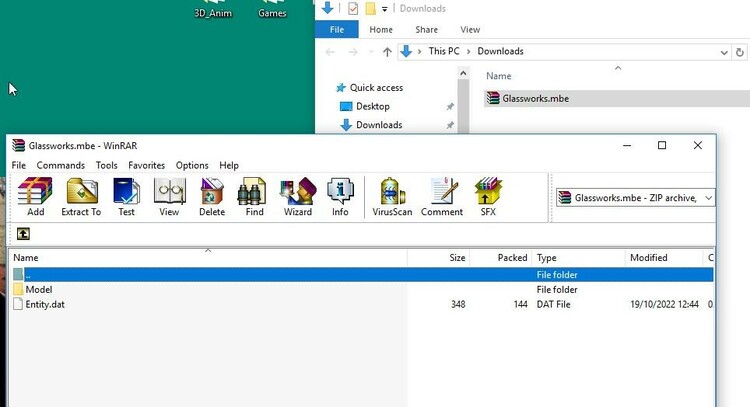The width and height of the screenshot is (750, 407).
Task: Click Explorer quick access new folder icon
Action: [x=370, y=9]
